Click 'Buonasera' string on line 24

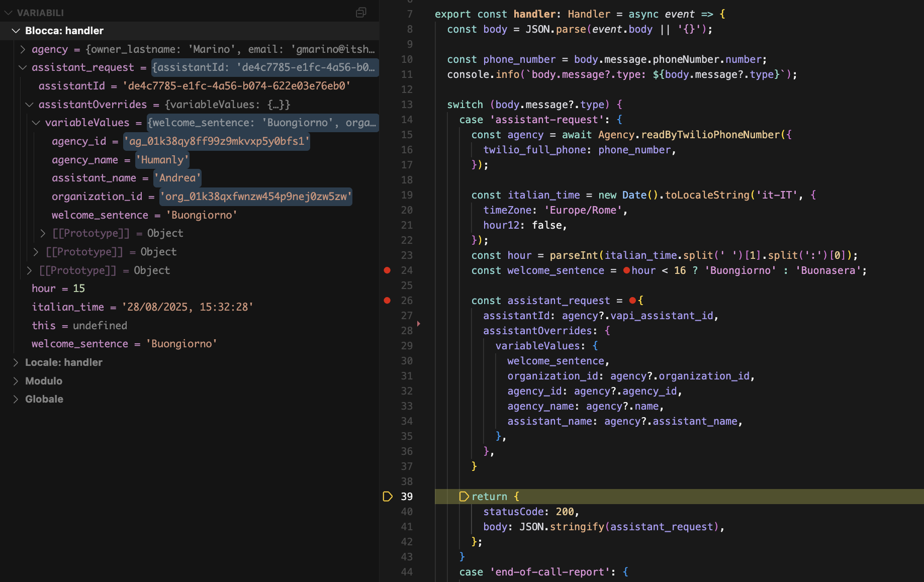(828, 270)
